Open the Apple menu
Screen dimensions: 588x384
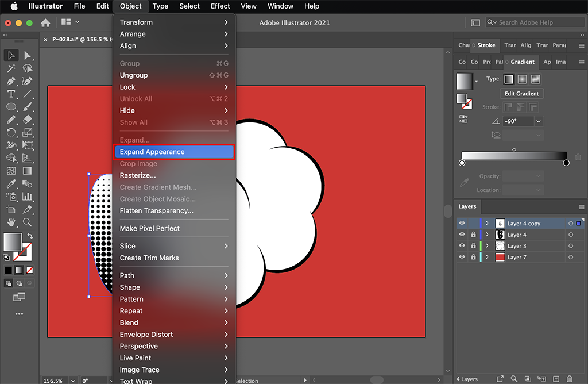(x=14, y=6)
